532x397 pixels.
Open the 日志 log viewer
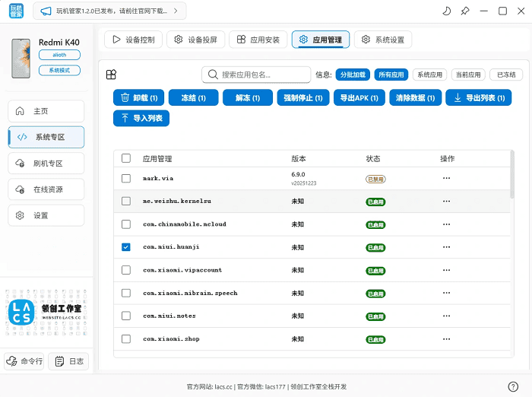68,361
